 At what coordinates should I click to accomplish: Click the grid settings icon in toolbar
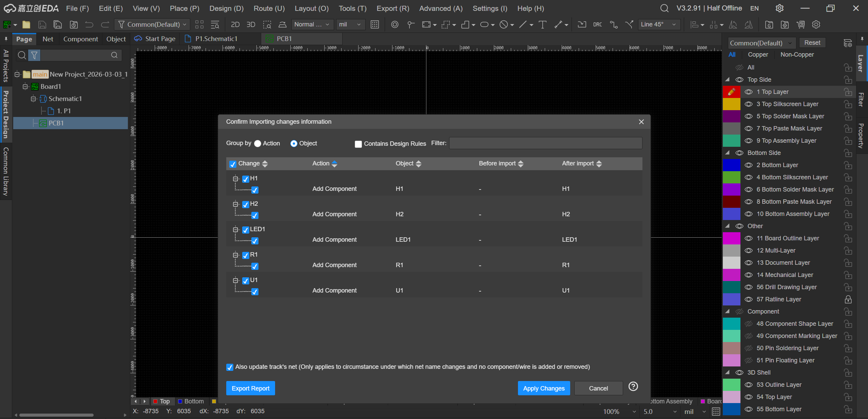click(374, 24)
